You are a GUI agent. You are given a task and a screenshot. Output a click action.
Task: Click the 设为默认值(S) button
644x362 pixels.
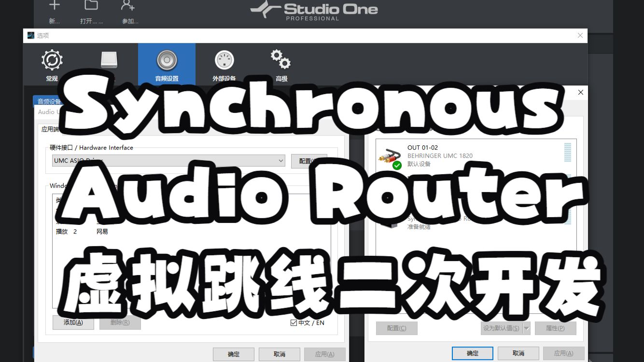pos(501,328)
